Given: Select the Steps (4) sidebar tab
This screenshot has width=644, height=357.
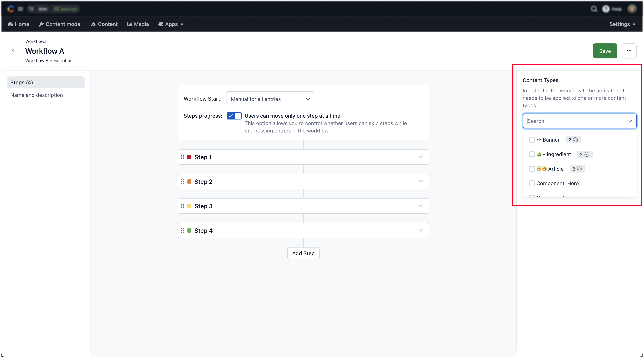Looking at the screenshot, I should [x=46, y=82].
